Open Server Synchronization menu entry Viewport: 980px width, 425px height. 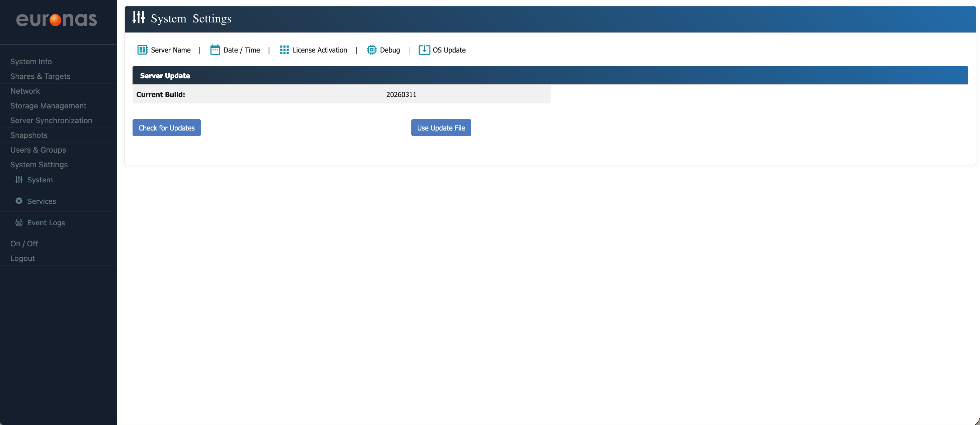(51, 120)
